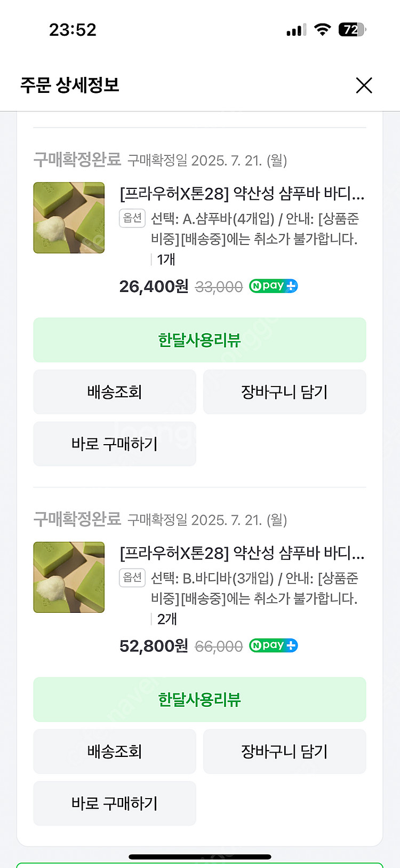Tap the second shampoo bar product thumbnail

click(69, 577)
